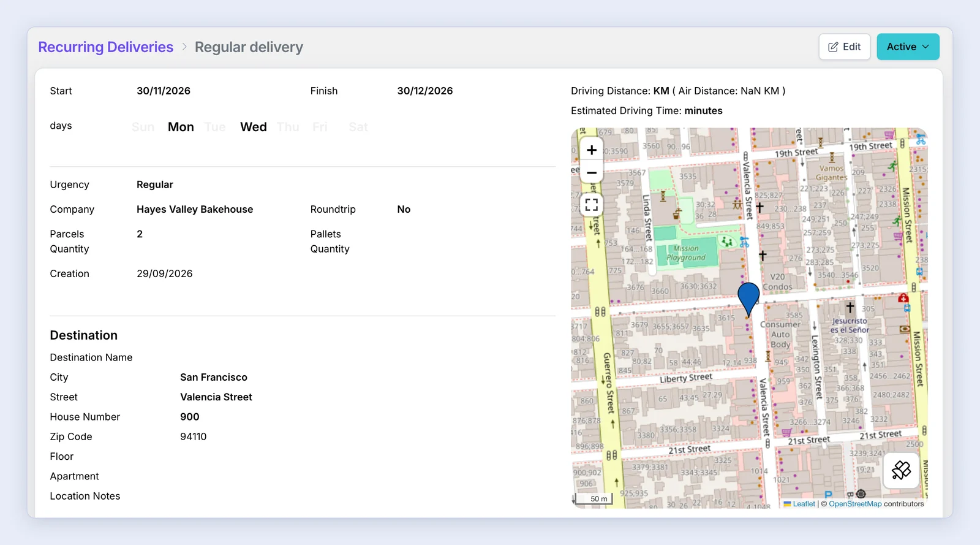Click the Destination section heading
Screen dimensions: 980x545
[x=84, y=335]
